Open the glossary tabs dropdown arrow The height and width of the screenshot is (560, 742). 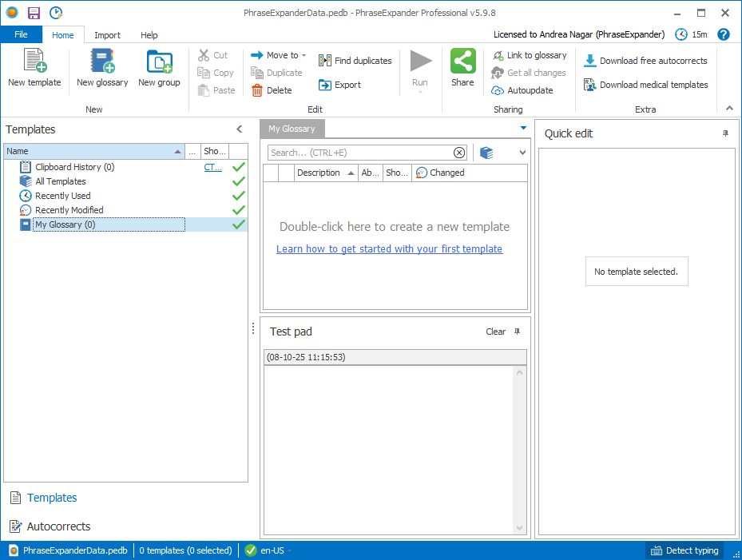click(523, 128)
